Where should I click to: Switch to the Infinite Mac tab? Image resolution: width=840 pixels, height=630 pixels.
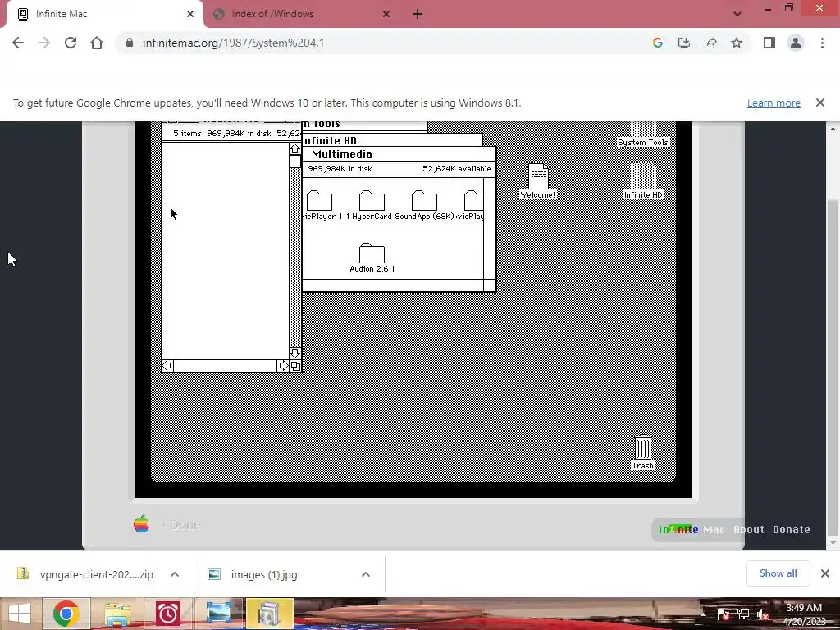click(x=102, y=14)
